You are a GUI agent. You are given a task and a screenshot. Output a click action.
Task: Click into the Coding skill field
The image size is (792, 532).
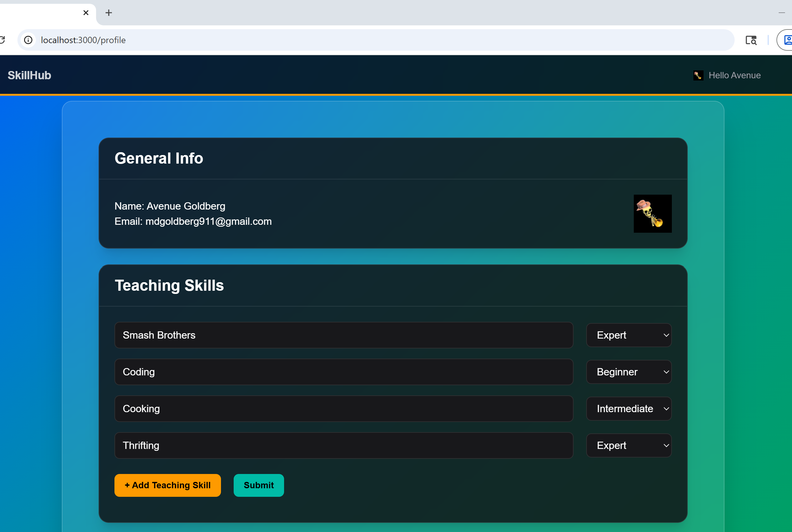(343, 372)
